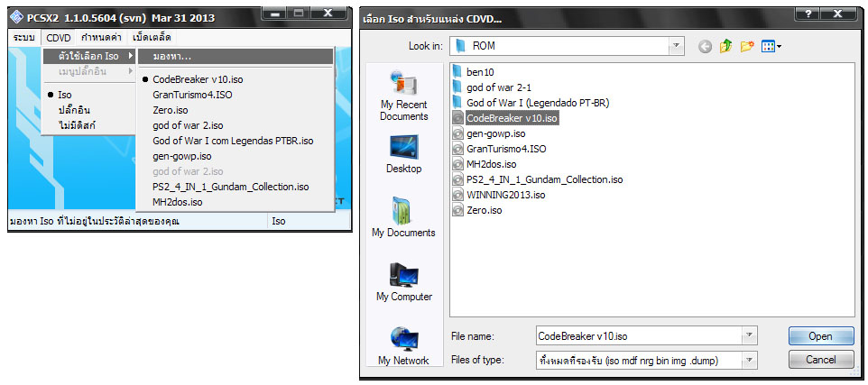The image size is (868, 385).
Task: Select WINNING2013.iso in file list
Action: coord(499,195)
